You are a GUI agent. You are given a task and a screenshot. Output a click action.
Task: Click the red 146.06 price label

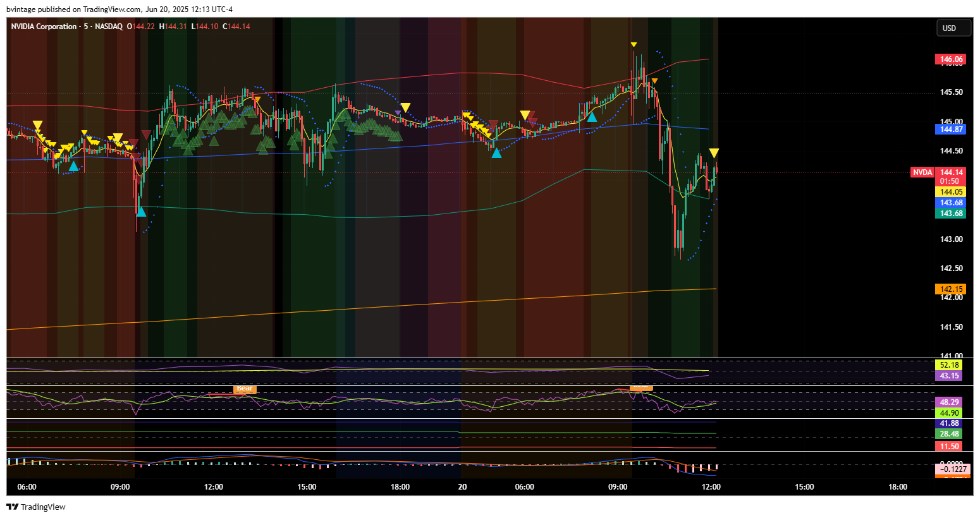click(x=950, y=59)
